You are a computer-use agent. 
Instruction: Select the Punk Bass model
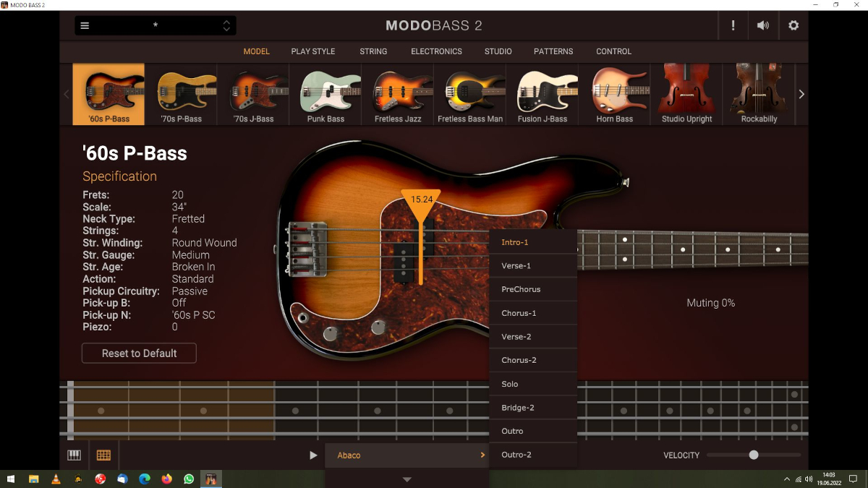pos(325,94)
